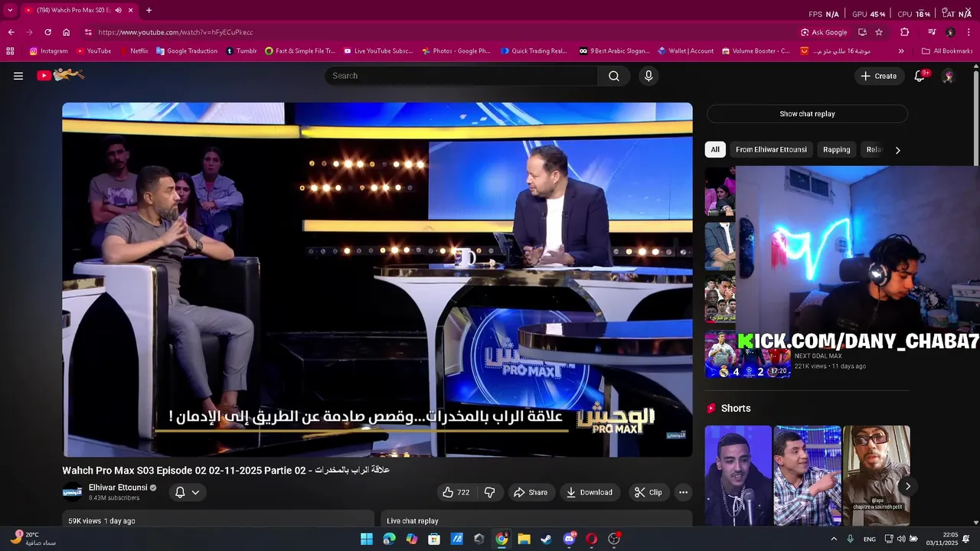The height and width of the screenshot is (551, 980).
Task: Open the Netflix bookmark
Action: (133, 51)
